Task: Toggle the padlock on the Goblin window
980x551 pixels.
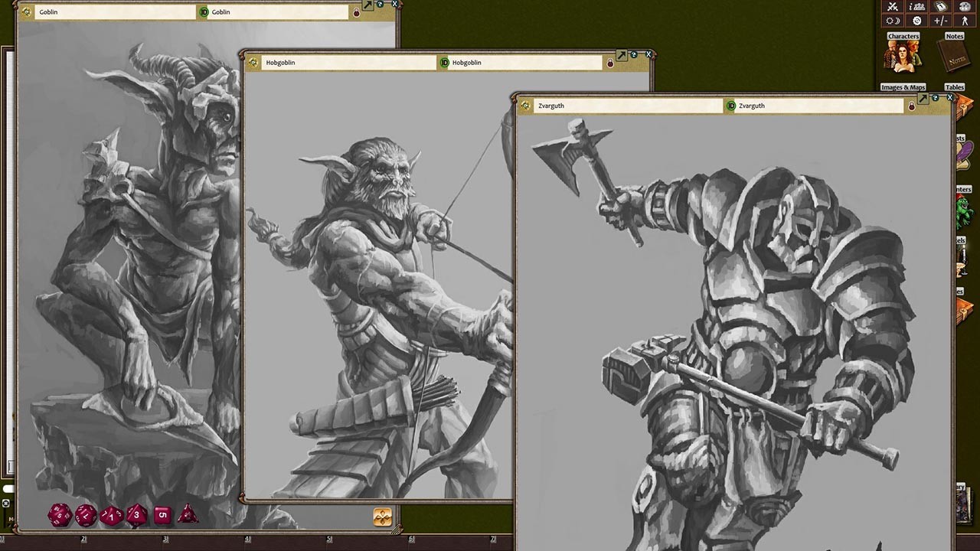Action: tap(355, 12)
